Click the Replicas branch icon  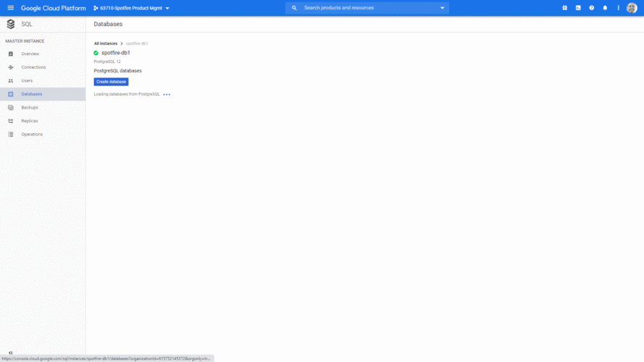pyautogui.click(x=11, y=121)
